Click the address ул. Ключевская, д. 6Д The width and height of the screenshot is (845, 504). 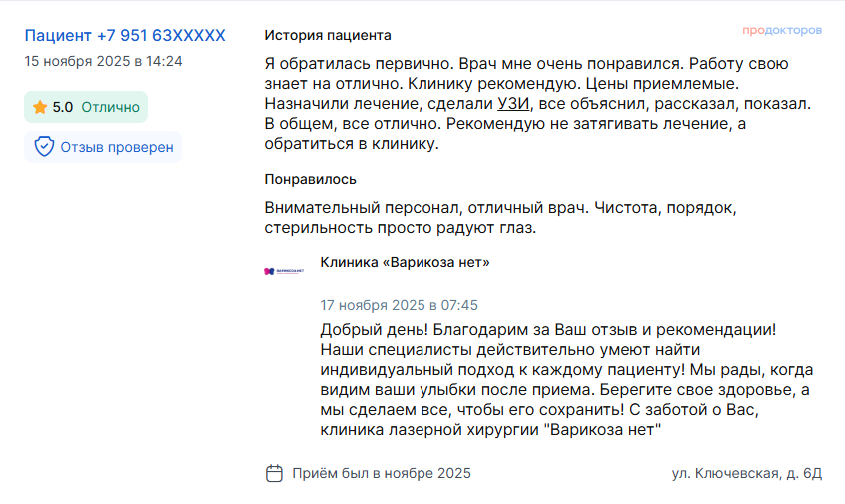click(746, 473)
